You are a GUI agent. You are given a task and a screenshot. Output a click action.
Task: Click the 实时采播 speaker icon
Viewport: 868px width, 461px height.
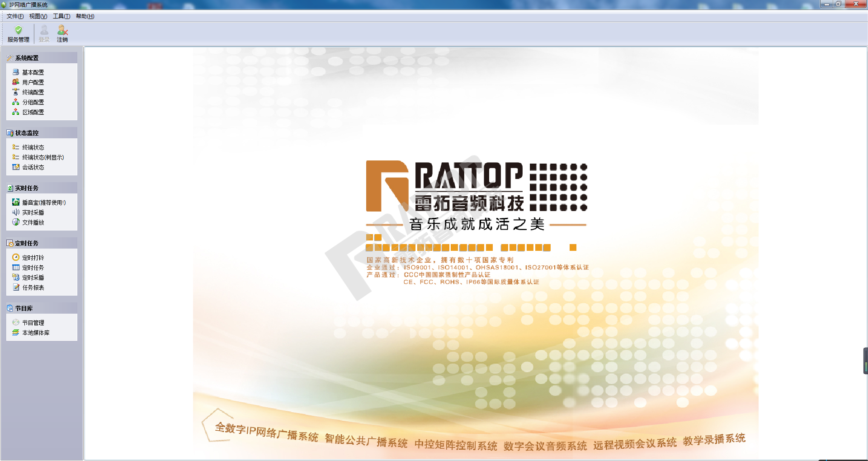pos(16,212)
